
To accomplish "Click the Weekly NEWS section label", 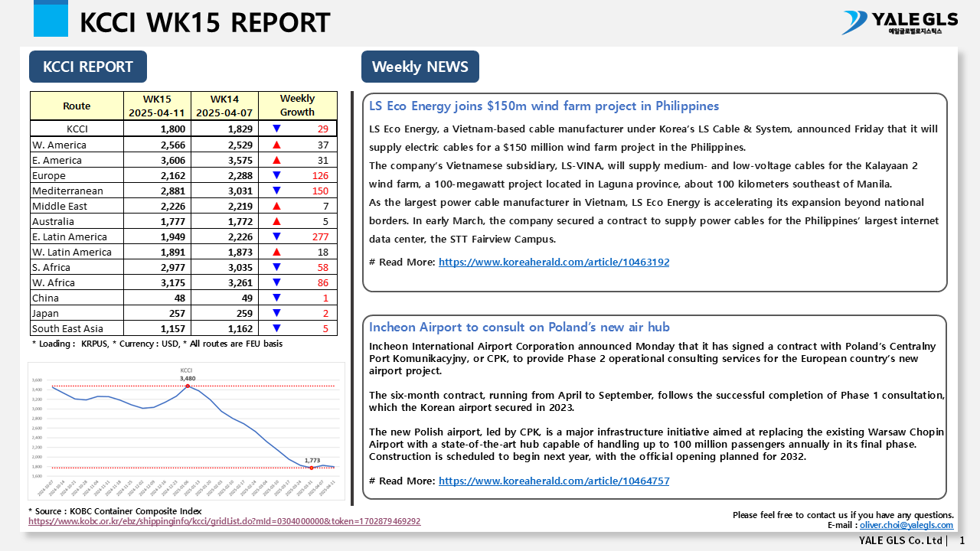I will [420, 67].
